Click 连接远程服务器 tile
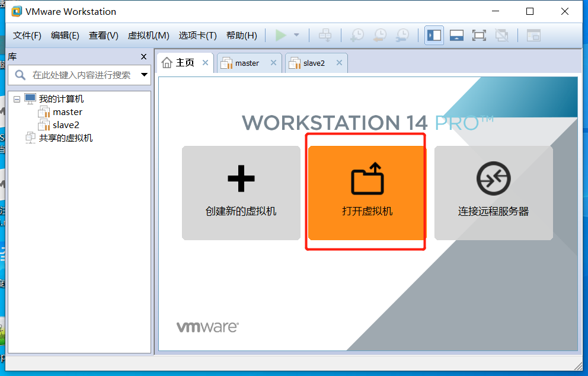The height and width of the screenshot is (376, 588). (x=494, y=193)
